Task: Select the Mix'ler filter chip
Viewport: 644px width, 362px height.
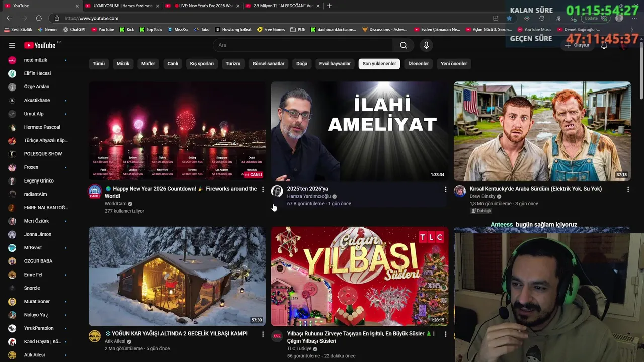Action: (x=148, y=64)
